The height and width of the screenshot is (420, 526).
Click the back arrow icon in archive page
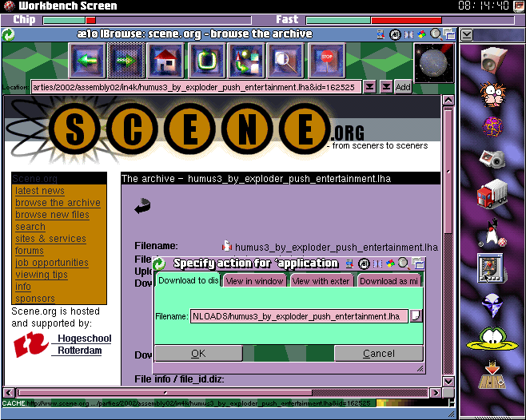click(x=142, y=206)
